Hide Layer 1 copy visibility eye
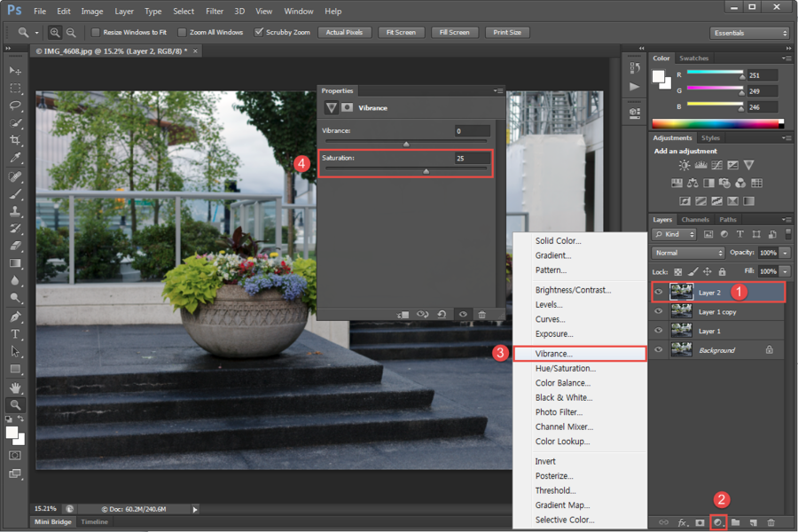The width and height of the screenshot is (798, 532). 659,311
